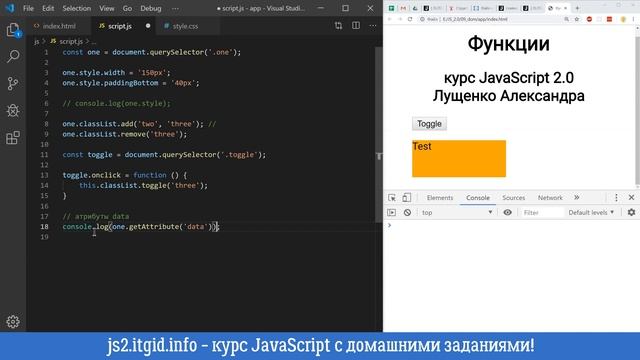The width and height of the screenshot is (640, 360).
Task: Click the browser forward arrow
Action: point(400,19)
